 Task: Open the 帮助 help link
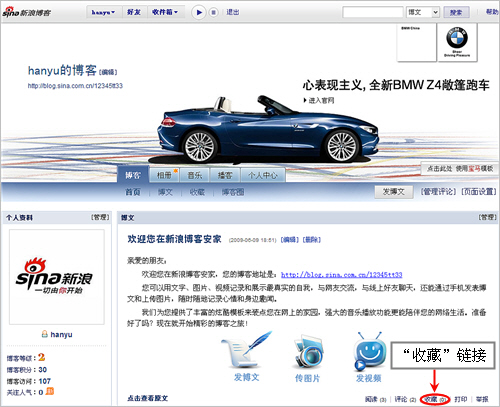pyautogui.click(x=492, y=12)
